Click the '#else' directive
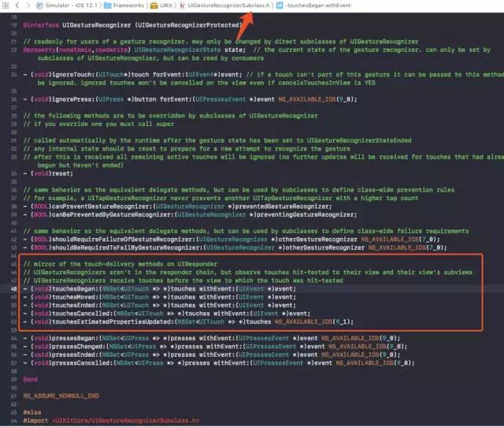This screenshot has height=427, width=504. click(x=32, y=413)
